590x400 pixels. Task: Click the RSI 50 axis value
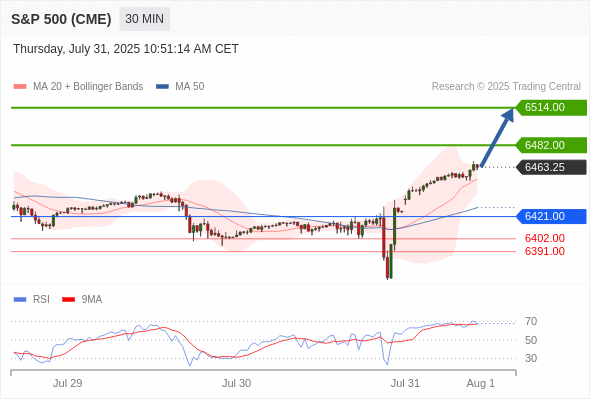pyautogui.click(x=531, y=340)
